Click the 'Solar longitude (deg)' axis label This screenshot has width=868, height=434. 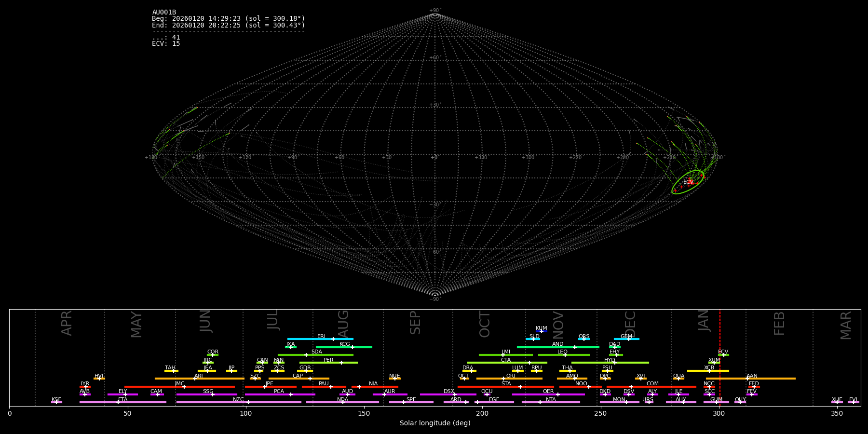coord(435,423)
